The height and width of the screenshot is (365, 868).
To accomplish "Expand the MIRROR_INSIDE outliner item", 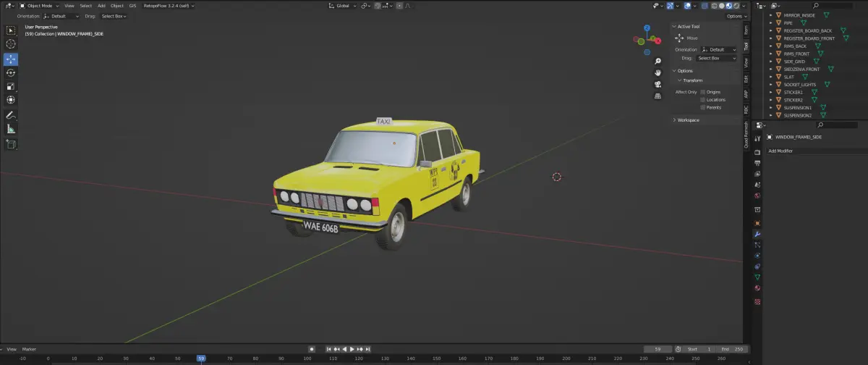I will pos(771,15).
